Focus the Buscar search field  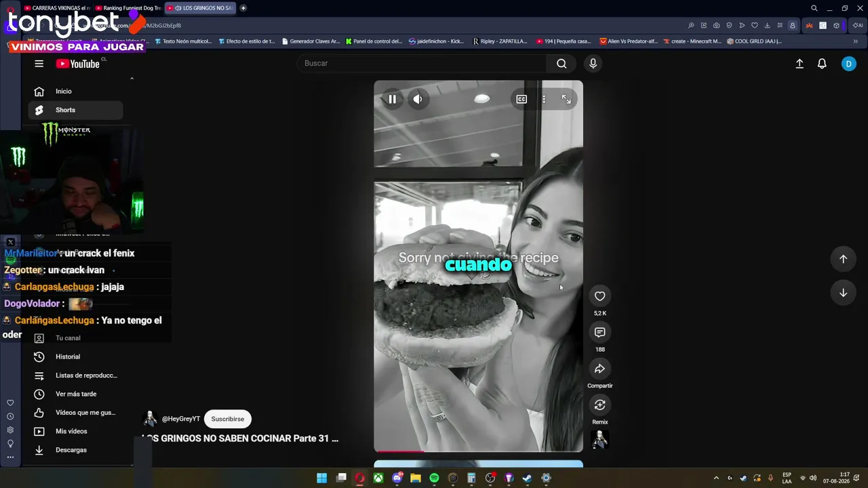422,64
